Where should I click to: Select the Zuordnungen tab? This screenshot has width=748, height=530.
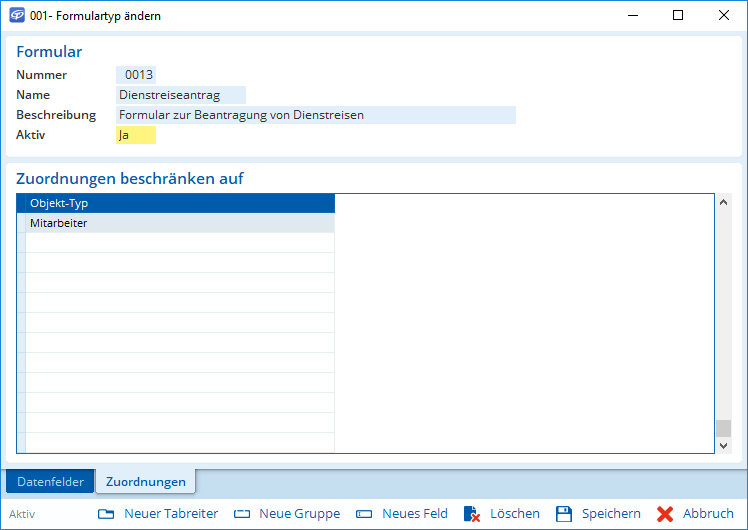tap(145, 481)
